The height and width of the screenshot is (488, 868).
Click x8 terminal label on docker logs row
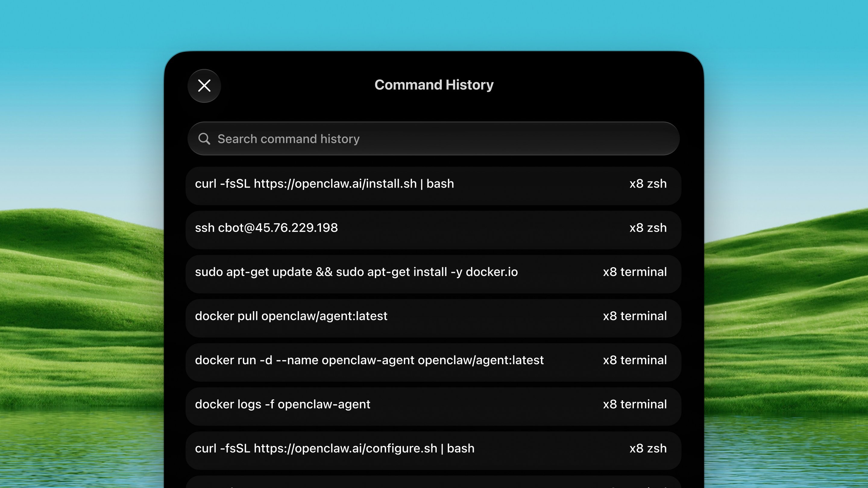click(635, 405)
